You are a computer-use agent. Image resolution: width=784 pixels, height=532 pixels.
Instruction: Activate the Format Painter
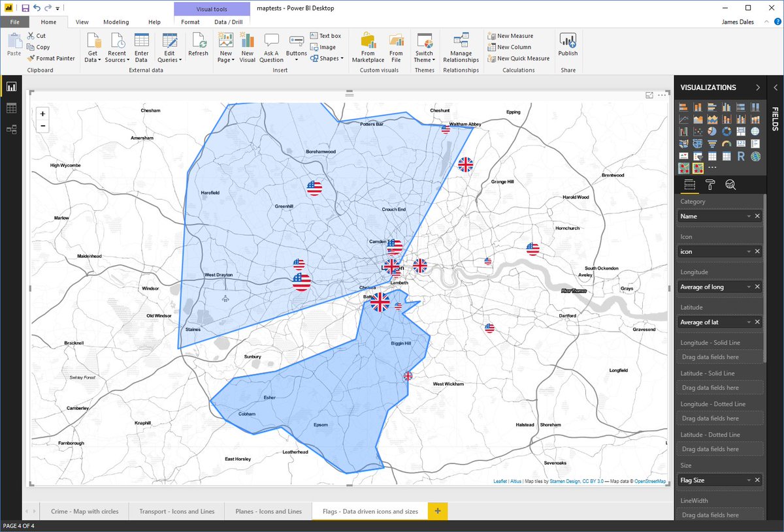51,58
